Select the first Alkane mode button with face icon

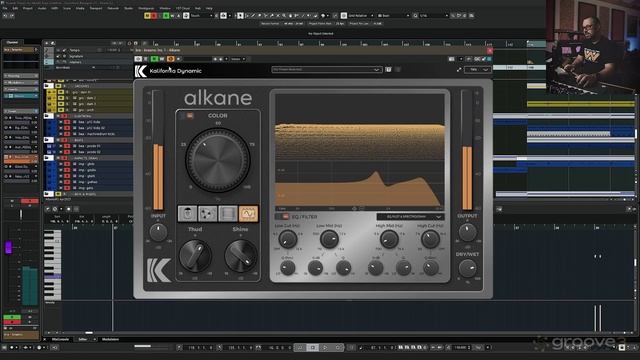[187, 213]
